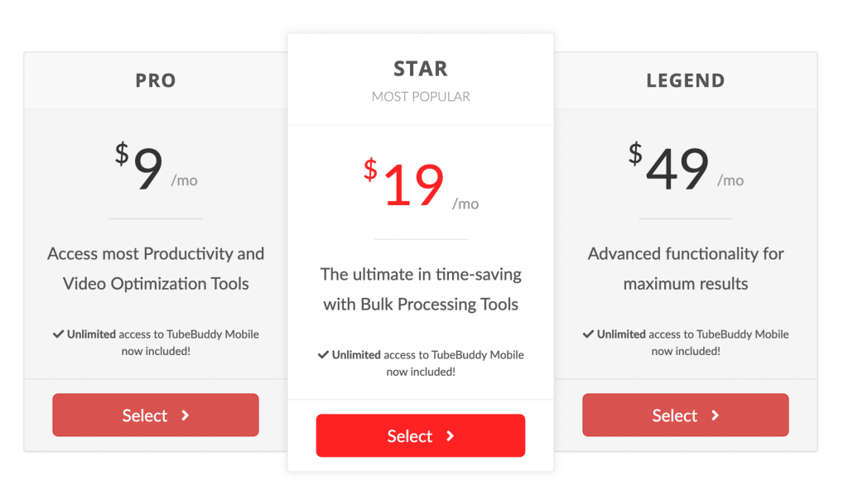
Task: Click chevron arrow in Star Select button
Action: 450,436
